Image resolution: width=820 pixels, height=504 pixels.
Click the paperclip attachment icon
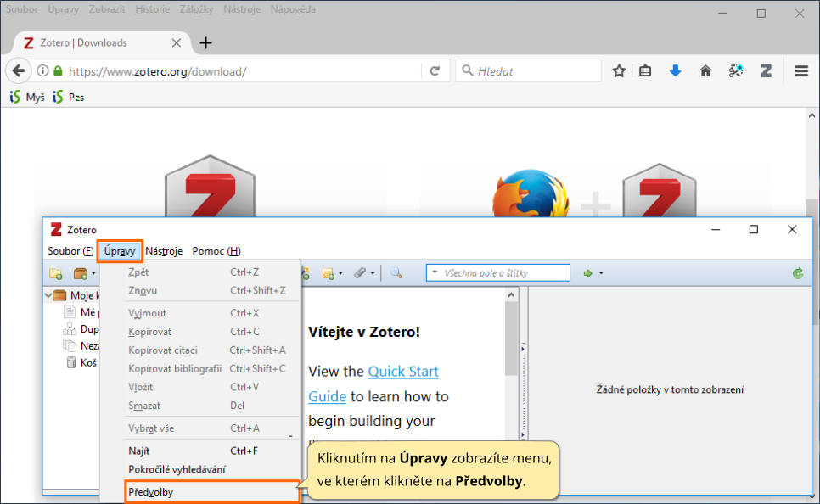[x=360, y=273]
